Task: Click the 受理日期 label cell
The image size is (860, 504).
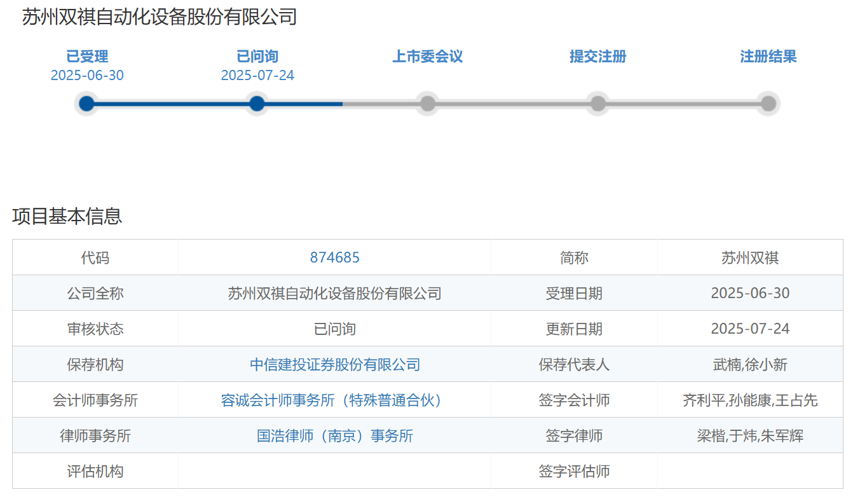Action: click(574, 293)
